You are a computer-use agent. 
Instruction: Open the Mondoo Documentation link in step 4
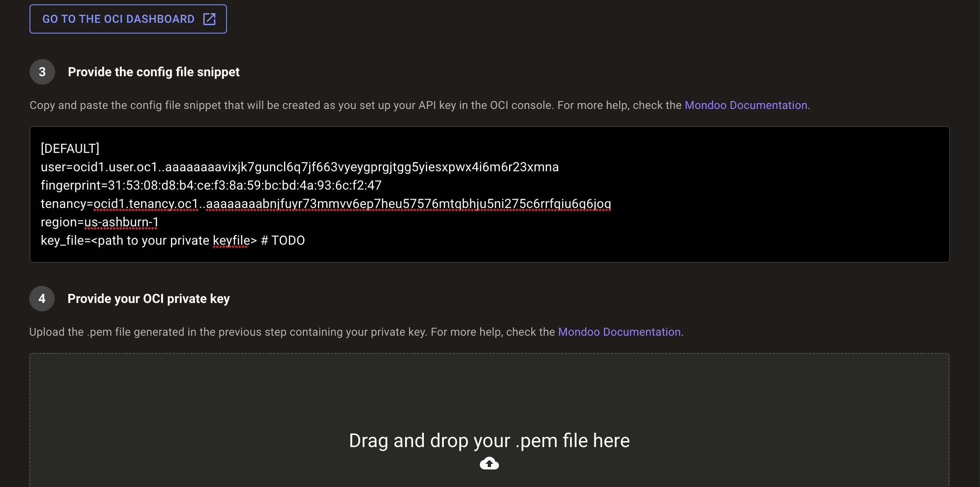620,331
